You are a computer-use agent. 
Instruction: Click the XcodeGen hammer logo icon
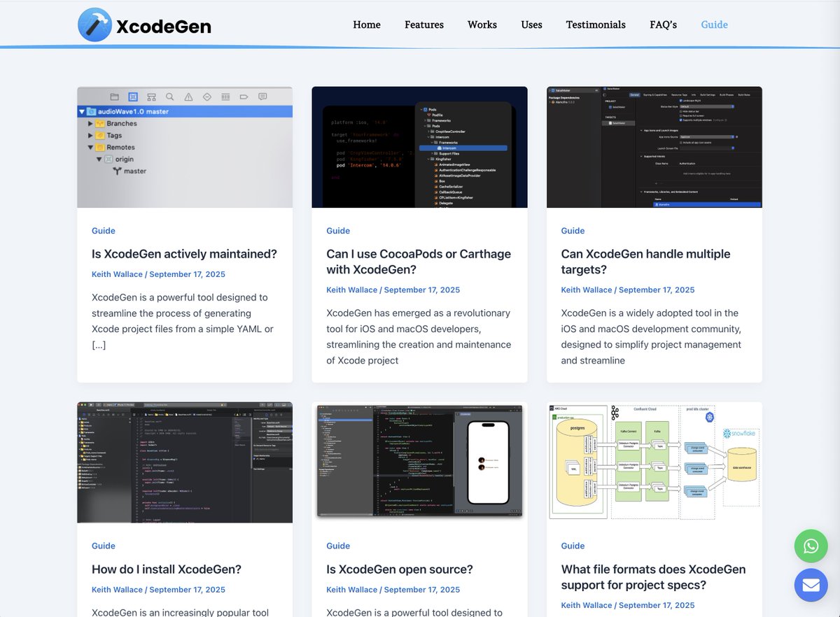pyautogui.click(x=94, y=25)
